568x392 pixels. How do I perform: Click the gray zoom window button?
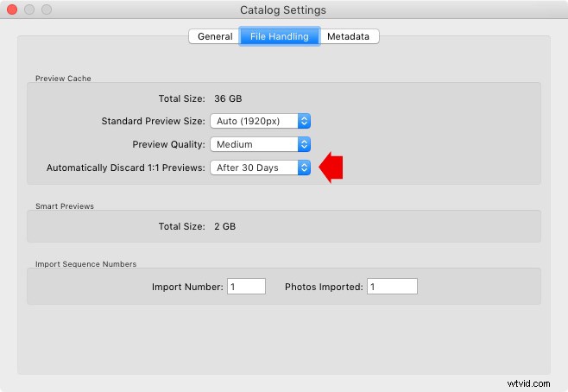coord(47,9)
